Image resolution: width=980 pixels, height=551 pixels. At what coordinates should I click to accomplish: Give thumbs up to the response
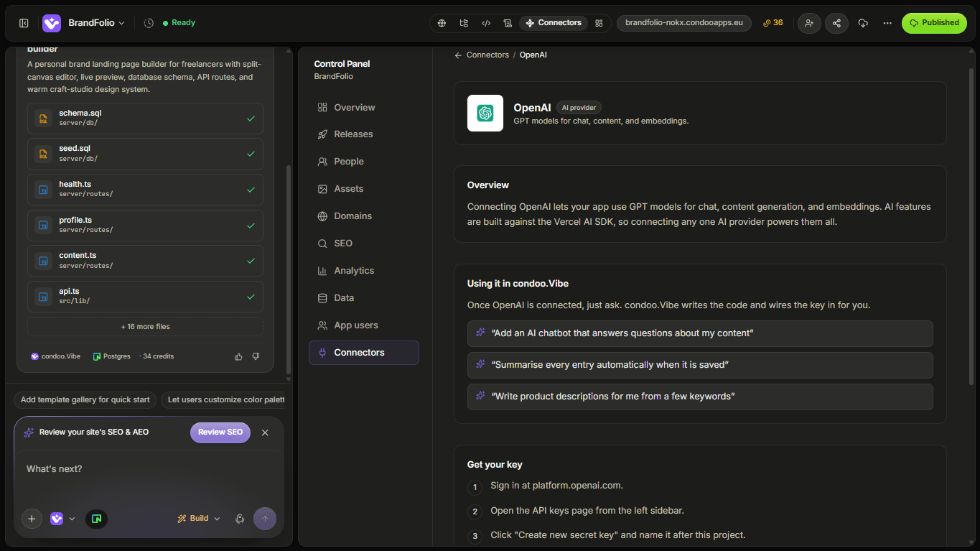[x=238, y=356]
